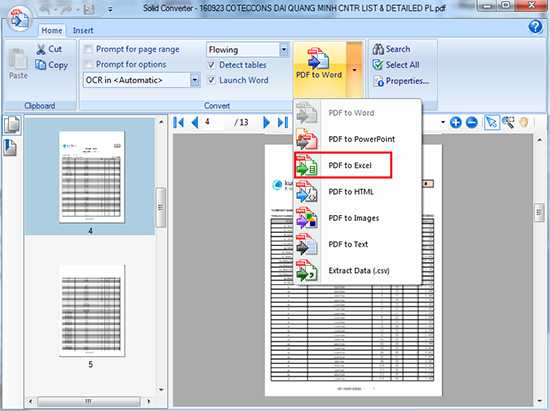
Task: Click the Copy icon in Clipboard group
Action: (41, 65)
